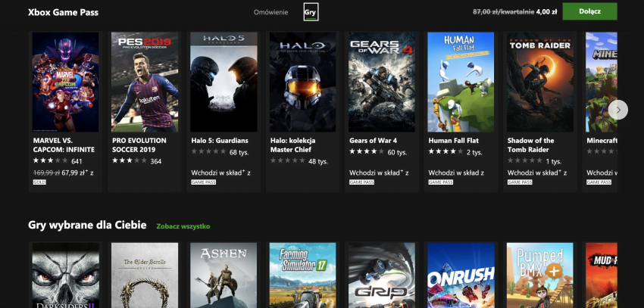The height and width of the screenshot is (308, 644).
Task: Click MARVEL VS. CAPCOM: INFINITE title
Action: (64, 145)
